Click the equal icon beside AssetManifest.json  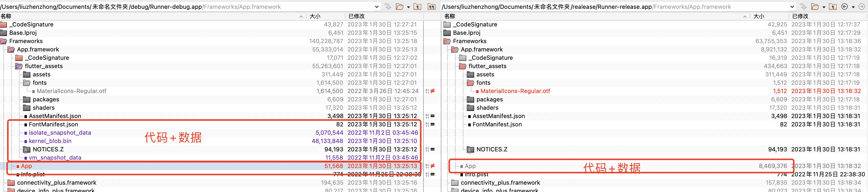click(x=432, y=116)
